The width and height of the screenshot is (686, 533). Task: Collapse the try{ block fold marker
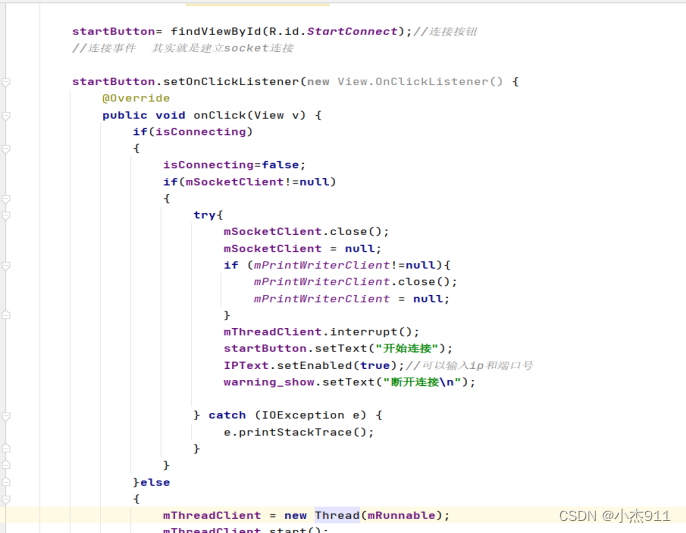click(6, 215)
